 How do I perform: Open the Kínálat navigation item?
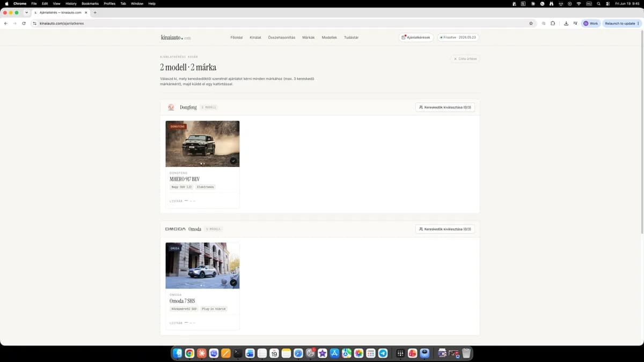[255, 38]
